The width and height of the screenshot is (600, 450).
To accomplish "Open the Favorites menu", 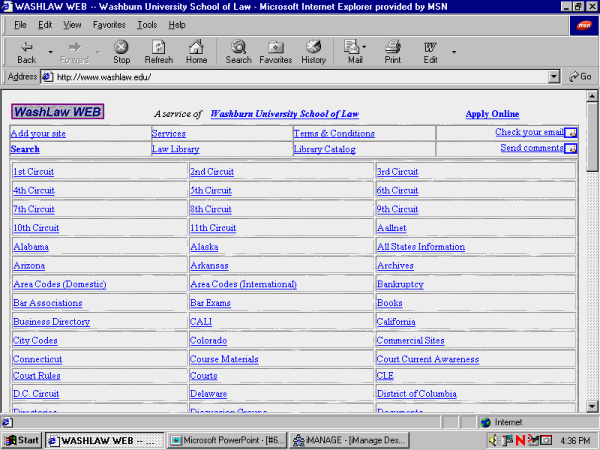I will pos(109,24).
